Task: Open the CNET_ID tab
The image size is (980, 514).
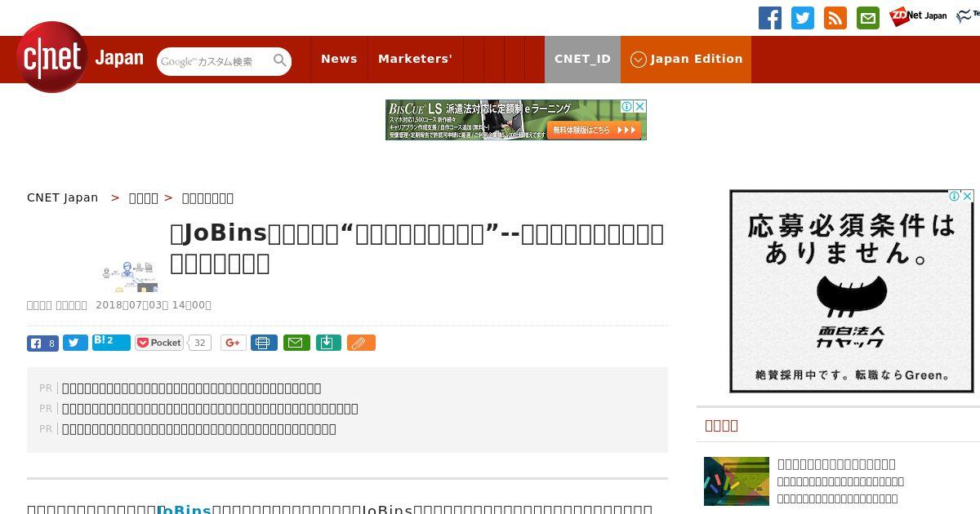Action: (x=582, y=59)
